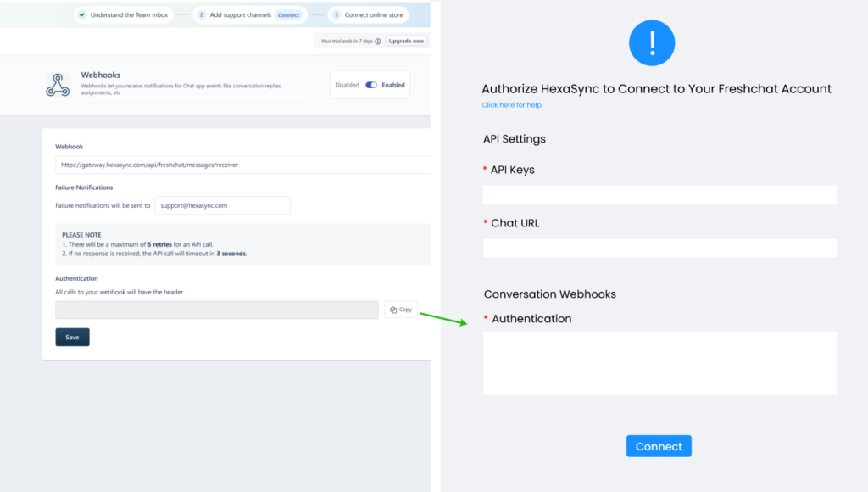Click the trial info icon
868x492 pixels.
click(378, 41)
